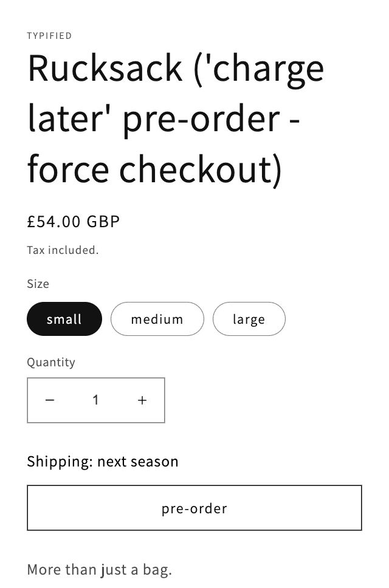Click the GBP currency text

tap(103, 222)
